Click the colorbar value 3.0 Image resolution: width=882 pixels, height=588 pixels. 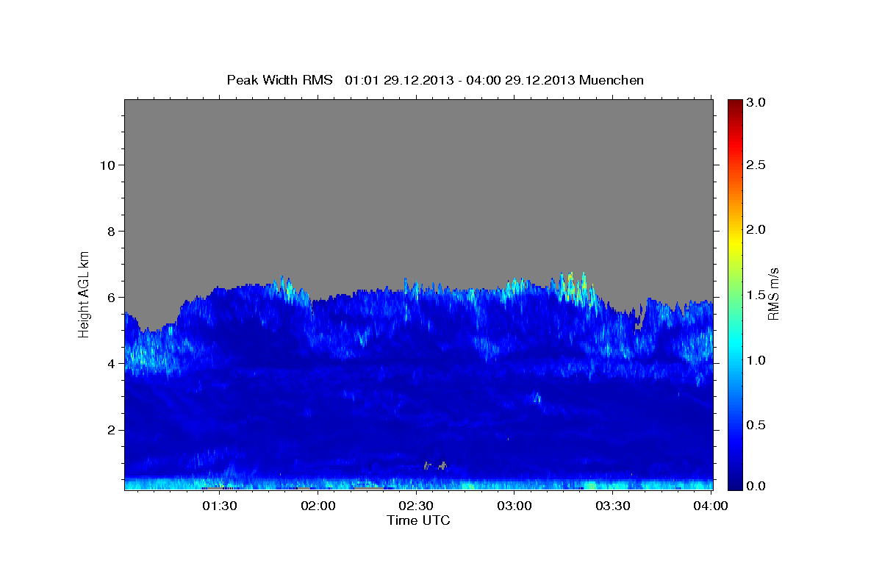756,103
